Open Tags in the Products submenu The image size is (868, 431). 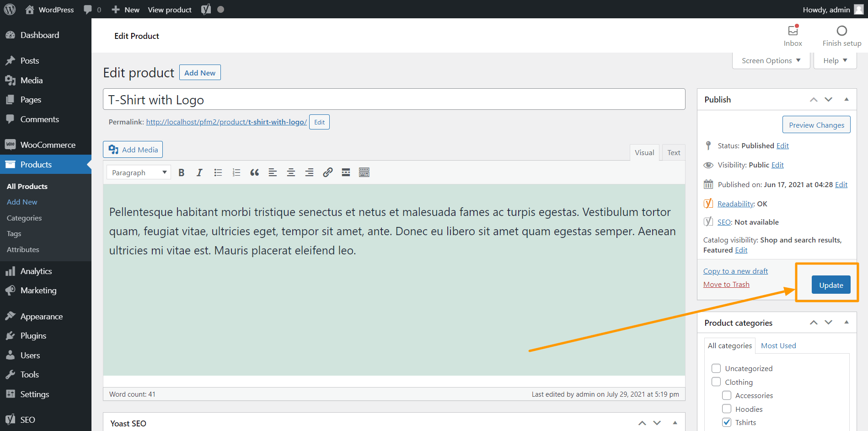14,234
